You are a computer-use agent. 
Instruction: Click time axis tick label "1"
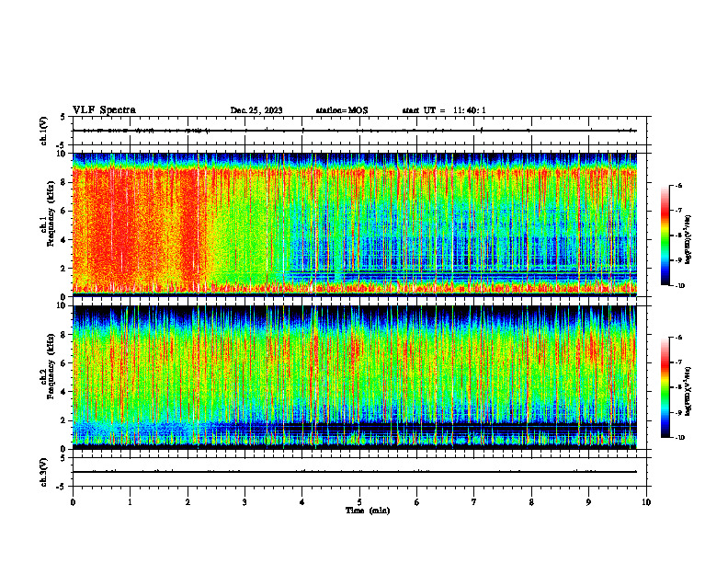pyautogui.click(x=130, y=502)
